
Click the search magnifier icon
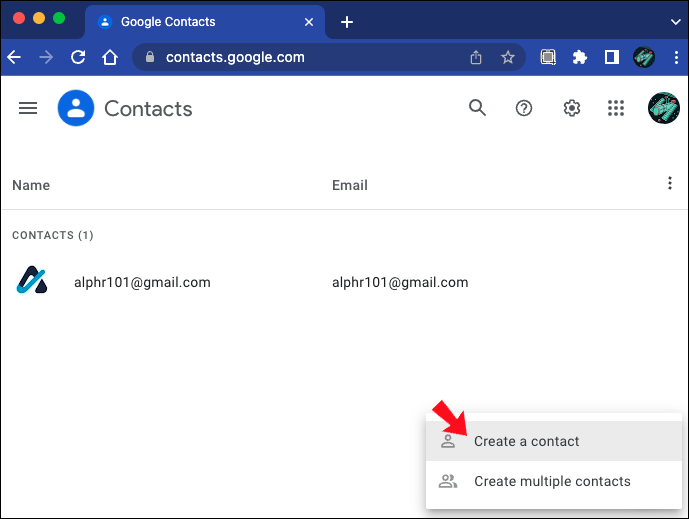(478, 108)
